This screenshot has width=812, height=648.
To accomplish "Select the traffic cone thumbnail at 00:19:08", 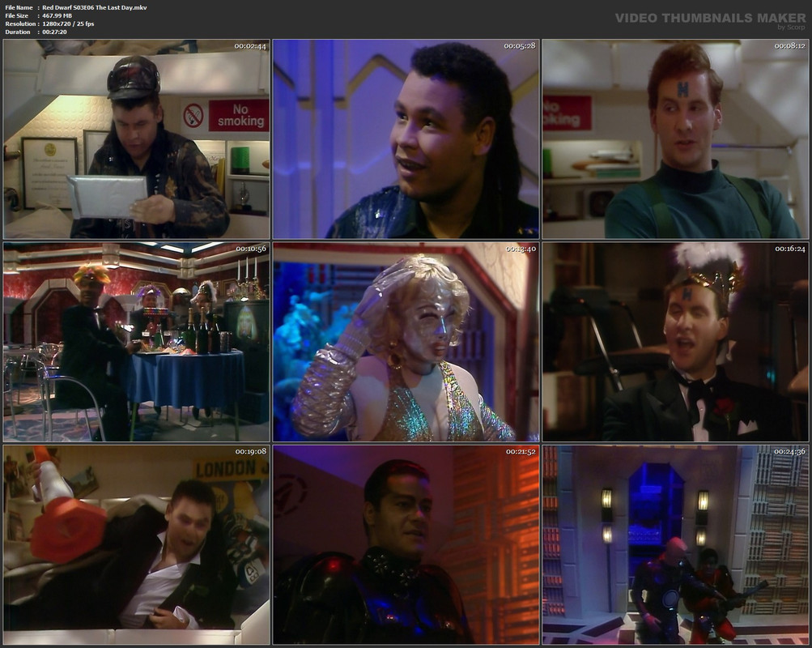I will pos(137,545).
